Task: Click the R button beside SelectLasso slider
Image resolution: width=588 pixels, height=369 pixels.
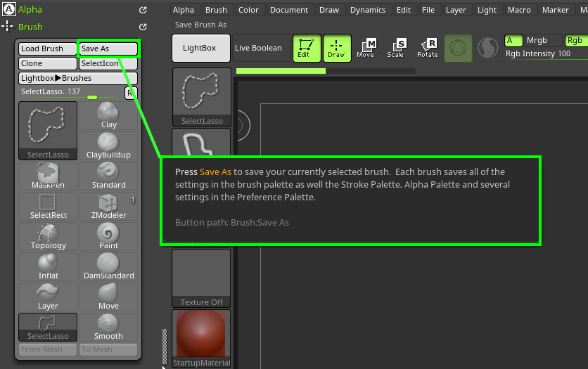Action: [131, 93]
